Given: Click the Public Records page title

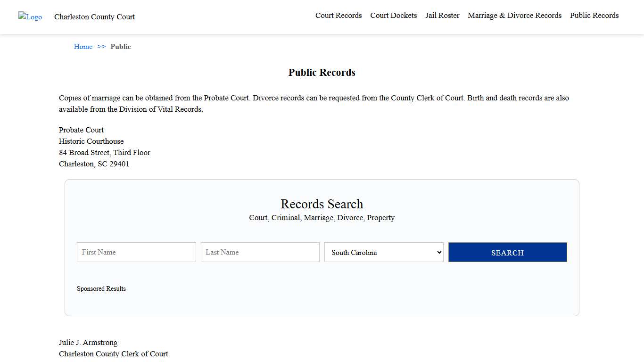Looking at the screenshot, I should click(322, 72).
